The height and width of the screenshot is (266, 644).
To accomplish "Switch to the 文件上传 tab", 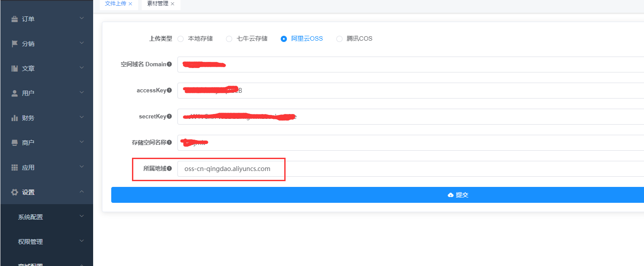I will click(115, 4).
